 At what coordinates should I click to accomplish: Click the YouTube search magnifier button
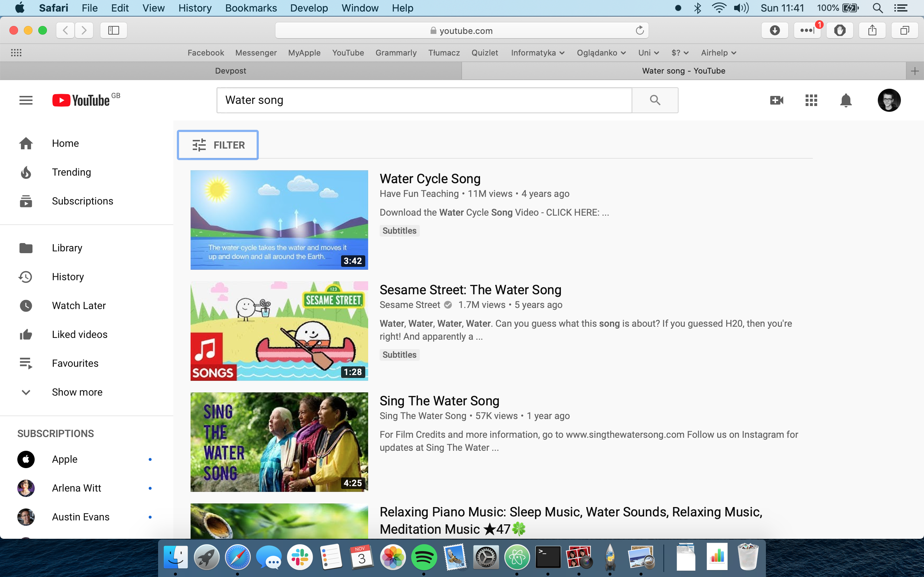point(655,100)
